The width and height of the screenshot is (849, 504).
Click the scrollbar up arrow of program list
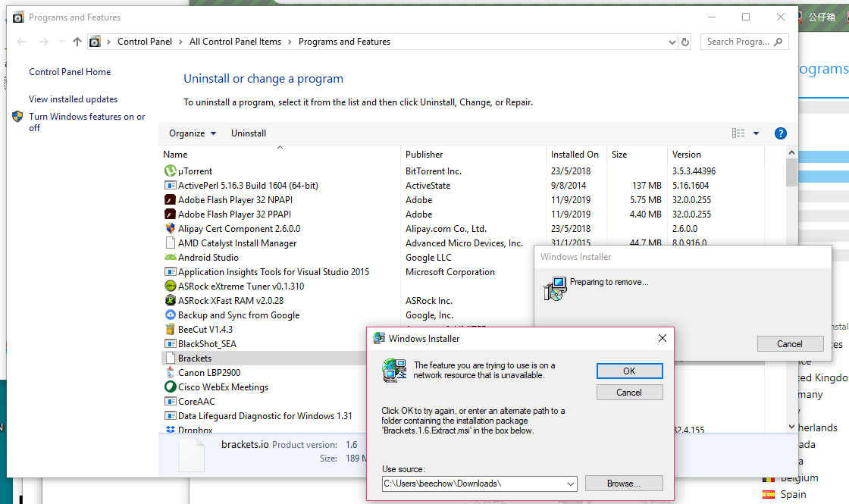point(791,152)
